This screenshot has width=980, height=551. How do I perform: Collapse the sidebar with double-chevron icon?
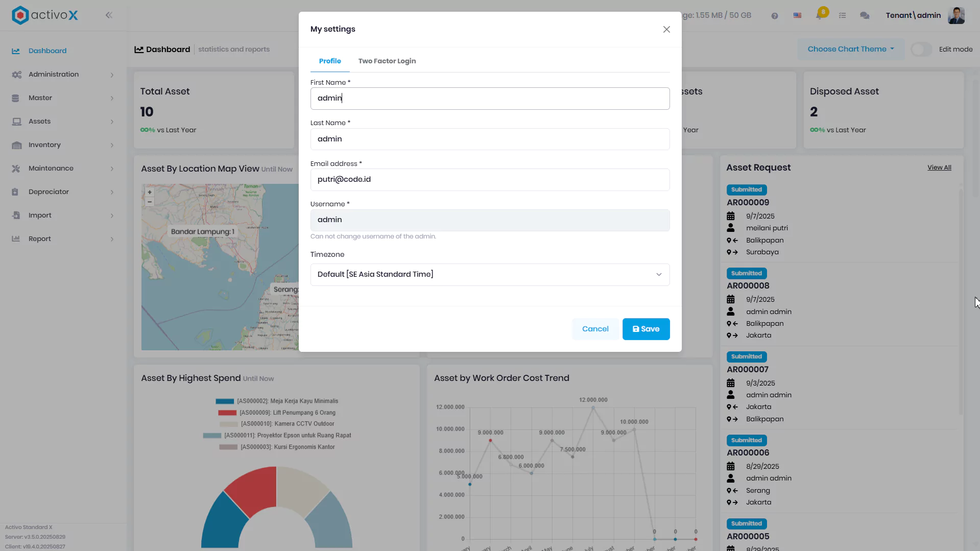point(109,15)
